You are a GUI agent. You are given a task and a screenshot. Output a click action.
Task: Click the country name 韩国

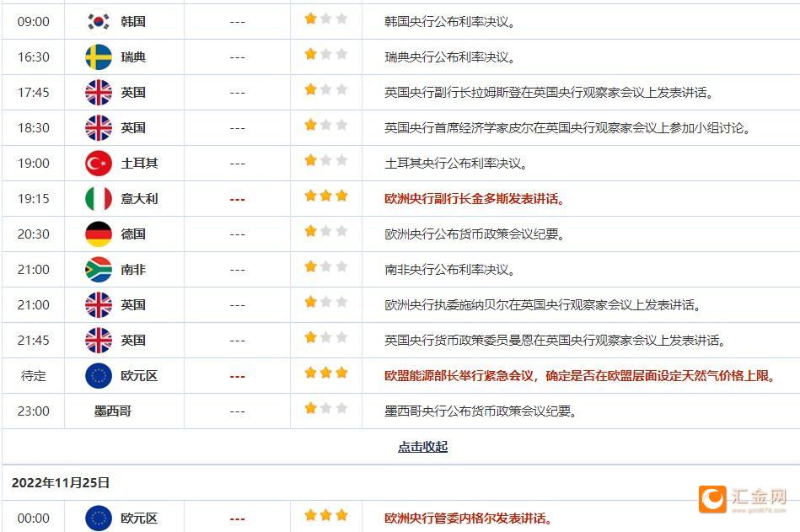click(x=133, y=21)
